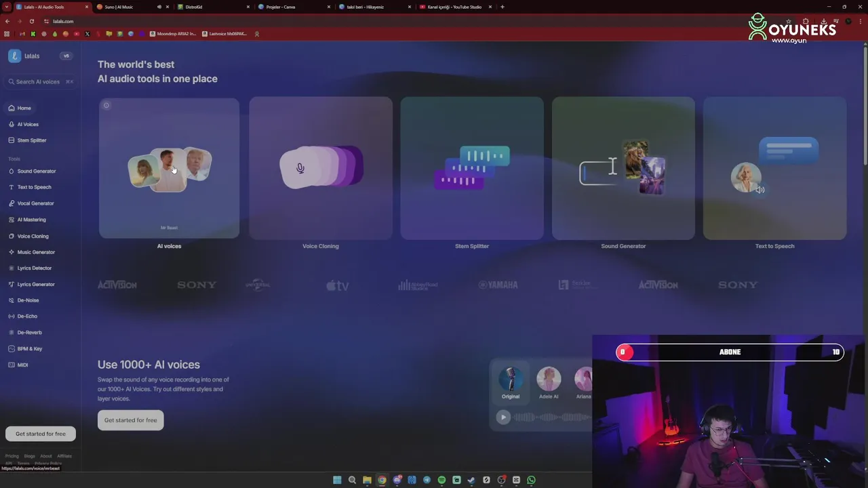
Task: Click sidebar Get started for free button
Action: [41, 434]
